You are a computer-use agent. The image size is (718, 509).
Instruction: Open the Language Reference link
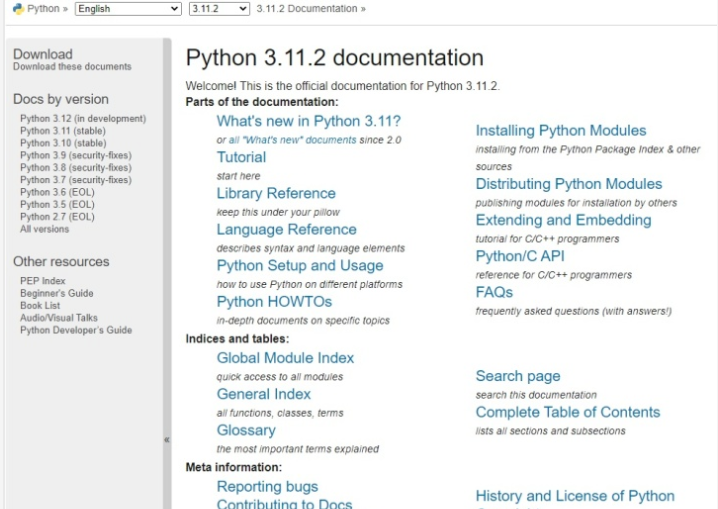pyautogui.click(x=287, y=230)
